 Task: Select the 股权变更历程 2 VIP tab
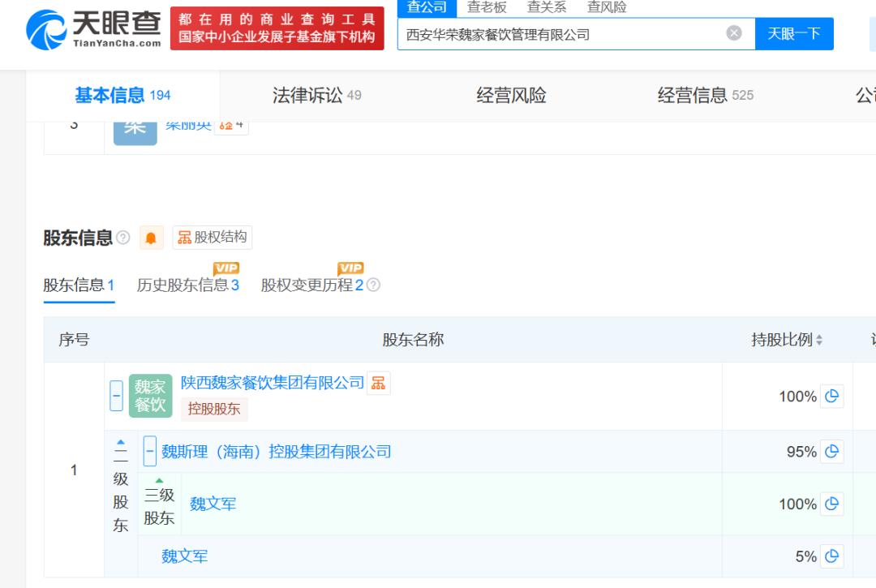coord(312,285)
